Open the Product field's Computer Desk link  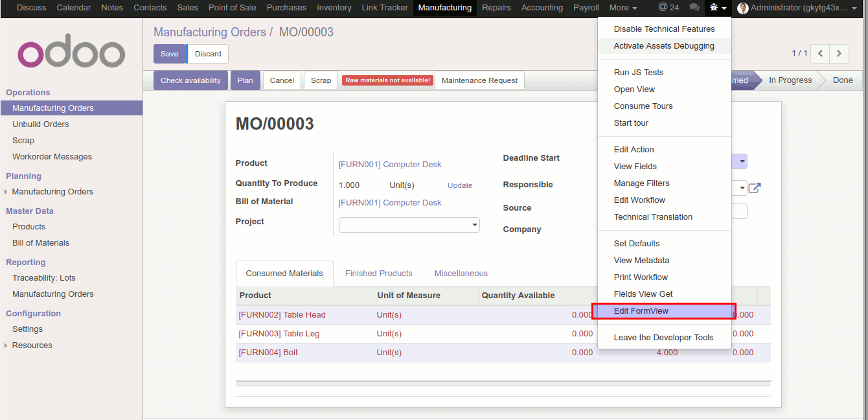coord(390,165)
